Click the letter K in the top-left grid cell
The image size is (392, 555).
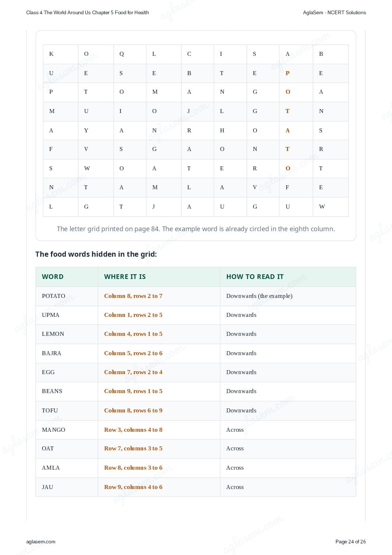[51, 54]
